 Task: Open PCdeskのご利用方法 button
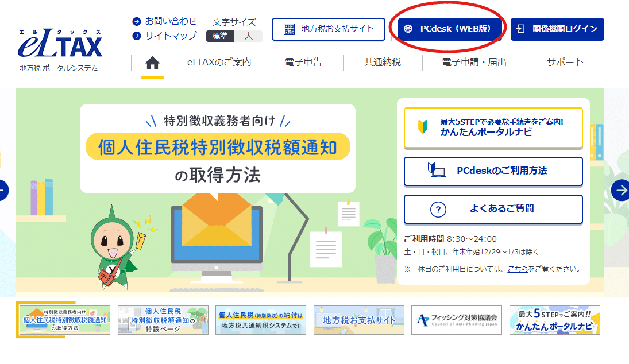tap(493, 171)
